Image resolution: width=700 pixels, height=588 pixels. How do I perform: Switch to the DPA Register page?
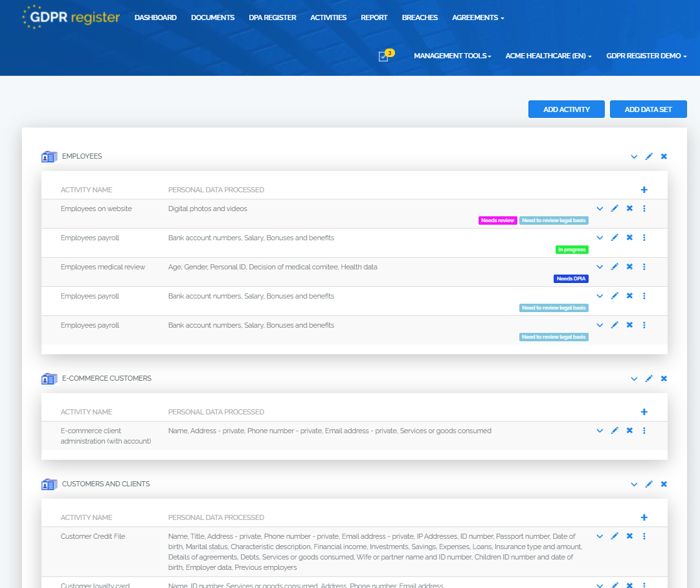click(x=272, y=17)
